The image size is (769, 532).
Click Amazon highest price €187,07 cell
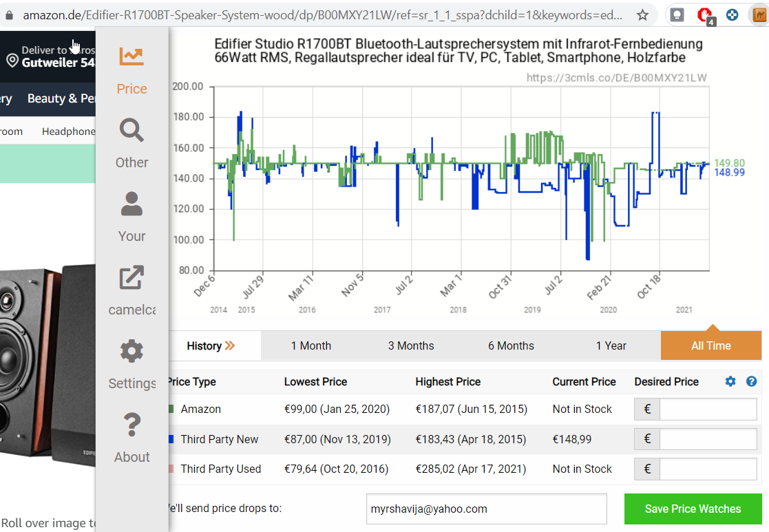472,409
